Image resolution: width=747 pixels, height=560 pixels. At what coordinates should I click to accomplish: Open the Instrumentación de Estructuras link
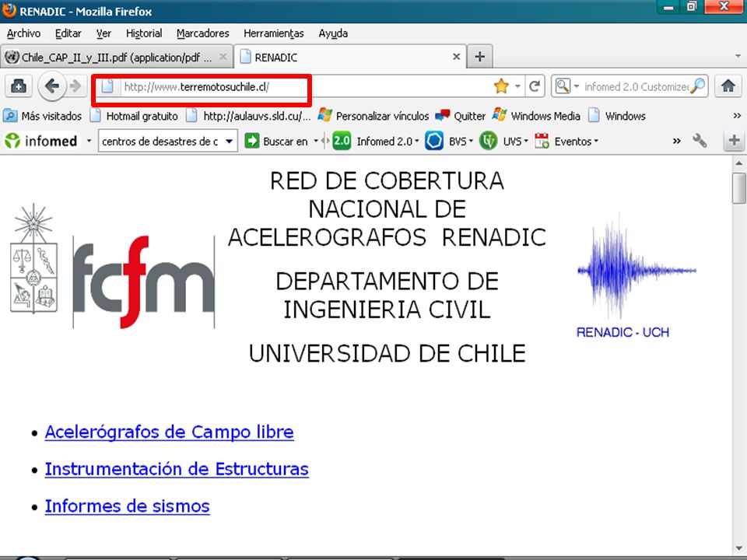(x=177, y=469)
